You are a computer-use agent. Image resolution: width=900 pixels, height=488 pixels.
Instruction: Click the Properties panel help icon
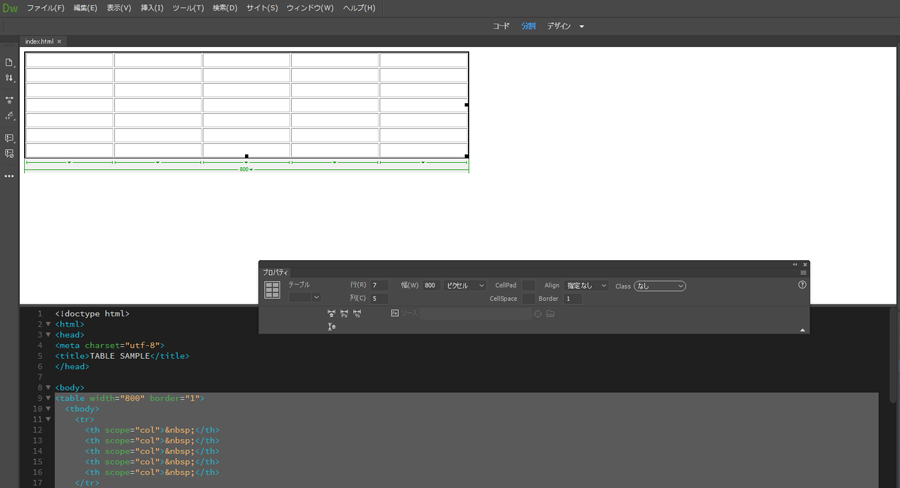(x=802, y=285)
